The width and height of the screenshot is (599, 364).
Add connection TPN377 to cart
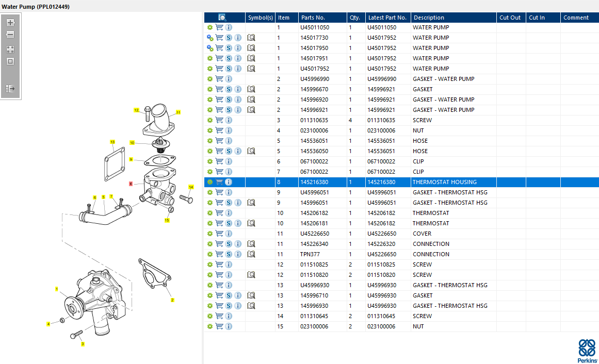pos(219,254)
